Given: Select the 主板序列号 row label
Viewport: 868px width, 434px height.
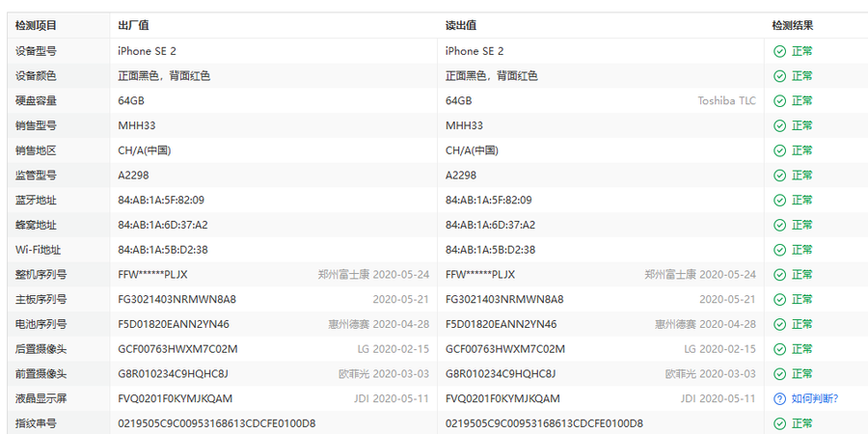Looking at the screenshot, I should (41, 300).
